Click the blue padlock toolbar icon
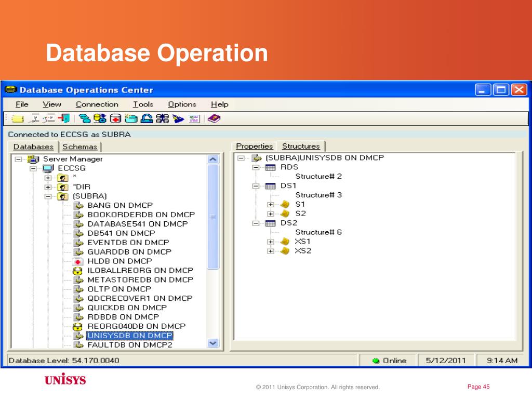 pos(147,118)
